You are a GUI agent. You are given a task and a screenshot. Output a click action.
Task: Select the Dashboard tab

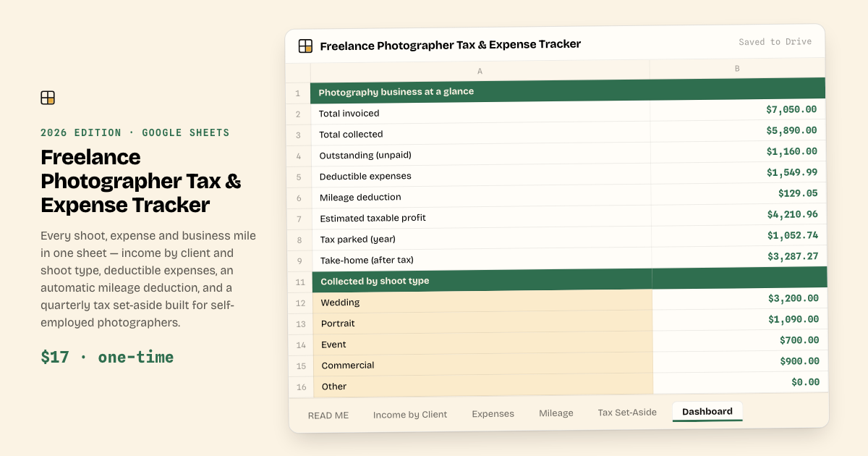(x=707, y=411)
